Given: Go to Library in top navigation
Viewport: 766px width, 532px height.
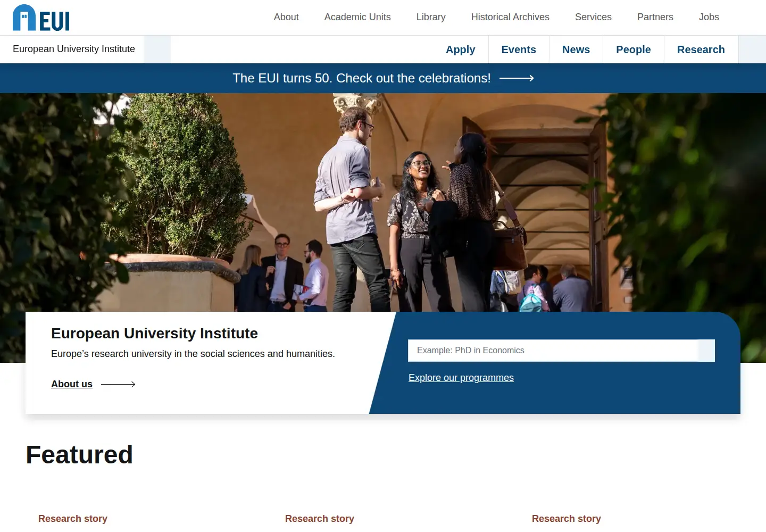Looking at the screenshot, I should [x=431, y=17].
